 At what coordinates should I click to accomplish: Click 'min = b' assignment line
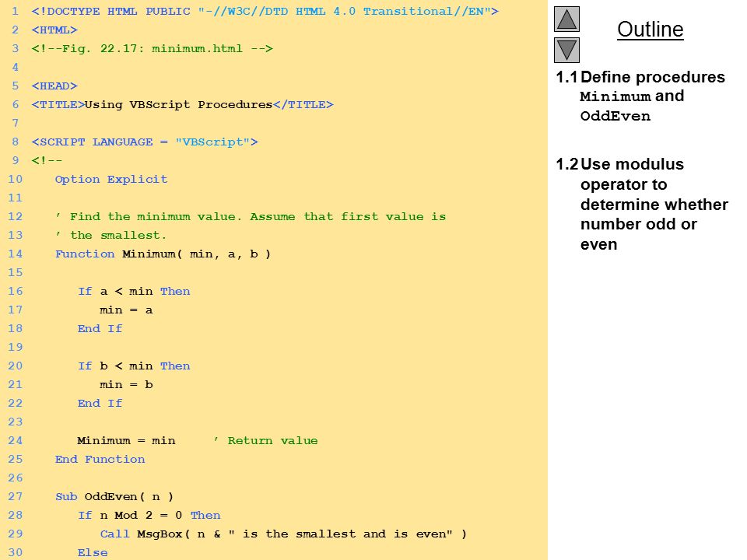click(x=126, y=385)
